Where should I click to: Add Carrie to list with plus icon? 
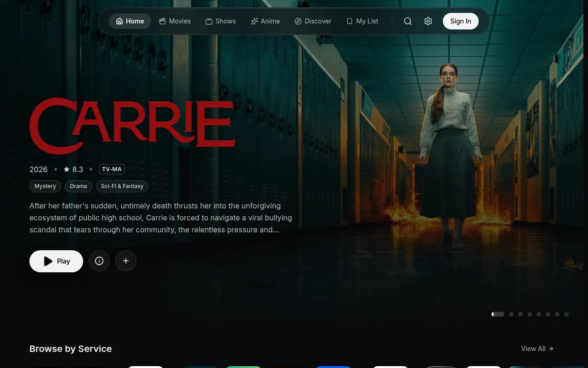126,261
